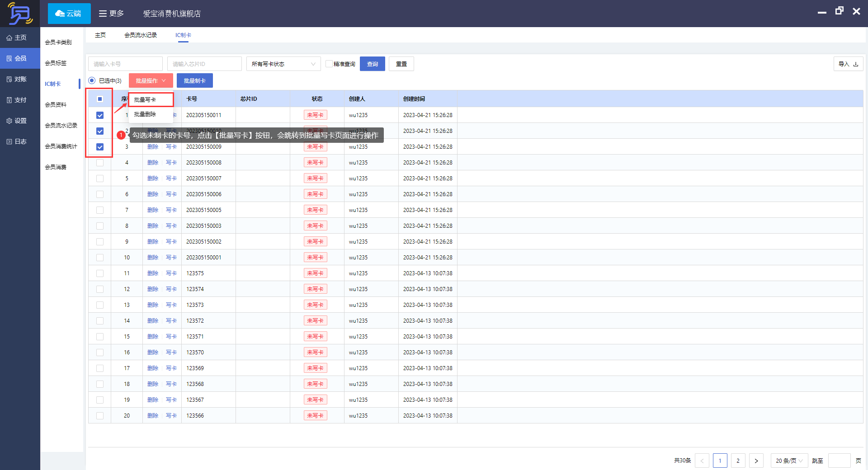
Task: Open the 云端 cloud button
Action: point(69,14)
